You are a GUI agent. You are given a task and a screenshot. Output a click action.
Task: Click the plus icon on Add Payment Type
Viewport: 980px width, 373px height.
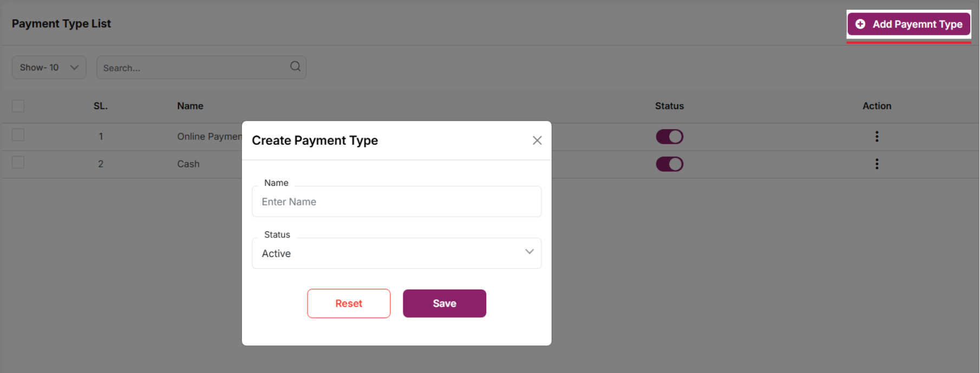pos(860,24)
